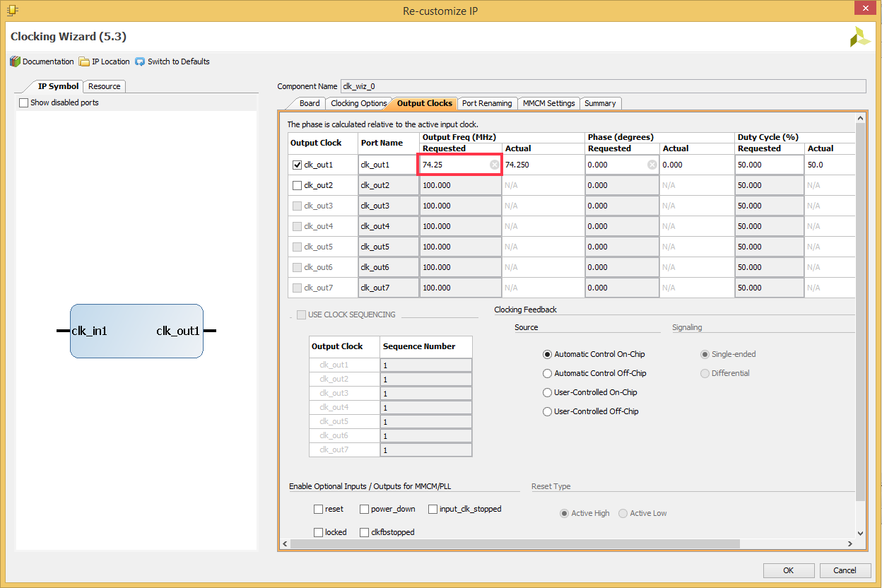Click the clk_in1 port on the IP symbol
This screenshot has width=882, height=588.
tap(89, 331)
